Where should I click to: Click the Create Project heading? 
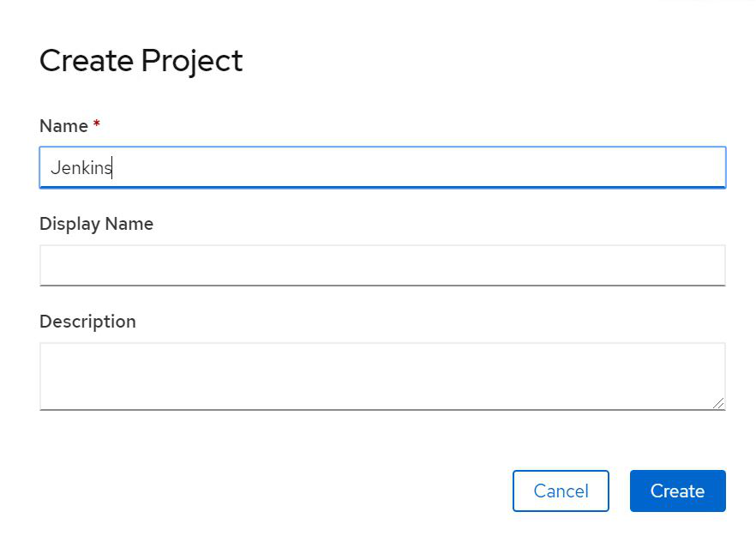point(141,61)
